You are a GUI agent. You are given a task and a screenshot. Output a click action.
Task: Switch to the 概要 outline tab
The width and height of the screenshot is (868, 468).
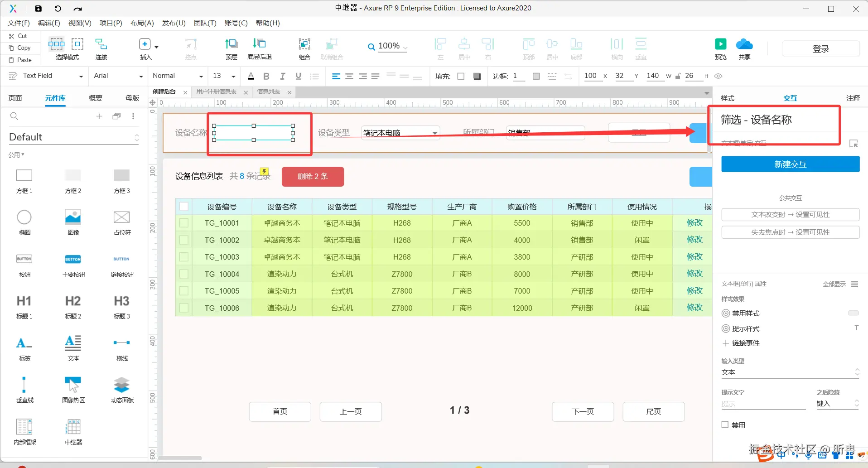point(96,98)
